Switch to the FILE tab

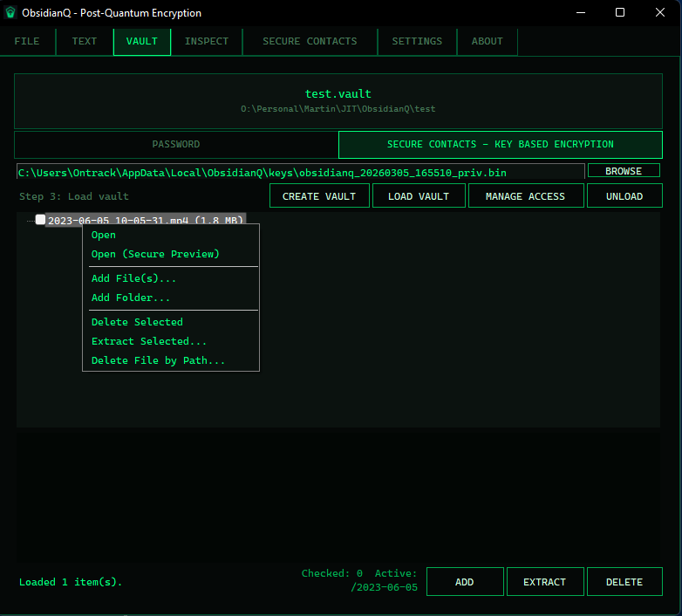(27, 41)
